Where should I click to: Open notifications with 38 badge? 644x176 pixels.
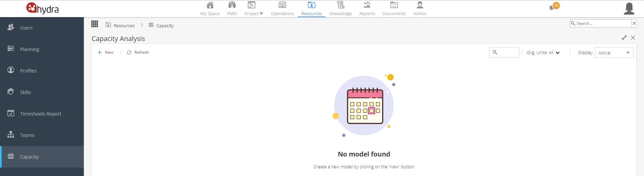[554, 6]
